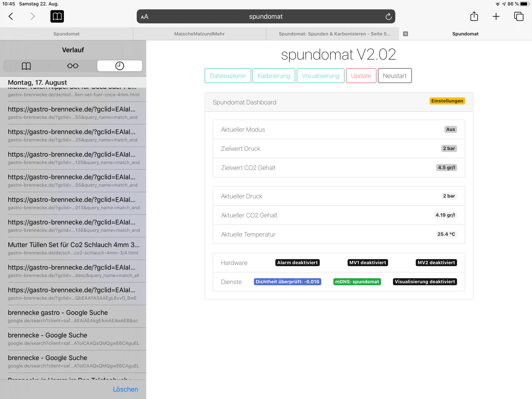Tap the Safari back arrow
The image size is (532, 399).
[x=11, y=16]
